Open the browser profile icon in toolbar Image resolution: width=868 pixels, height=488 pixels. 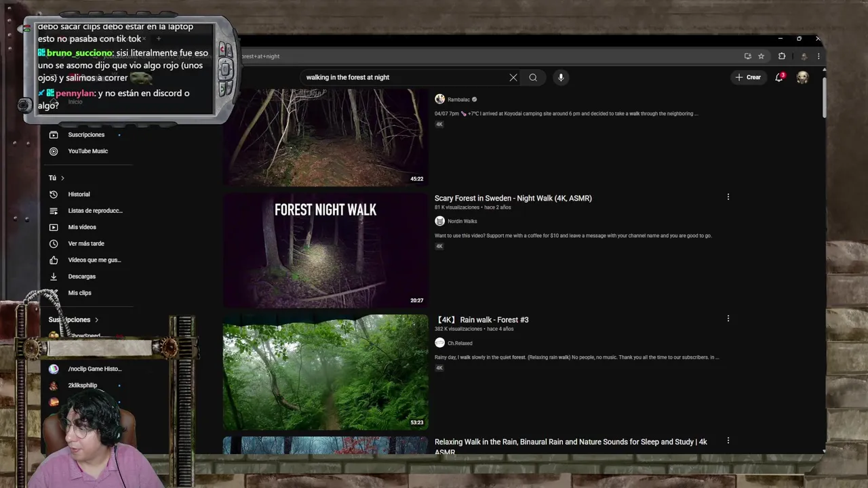click(804, 56)
